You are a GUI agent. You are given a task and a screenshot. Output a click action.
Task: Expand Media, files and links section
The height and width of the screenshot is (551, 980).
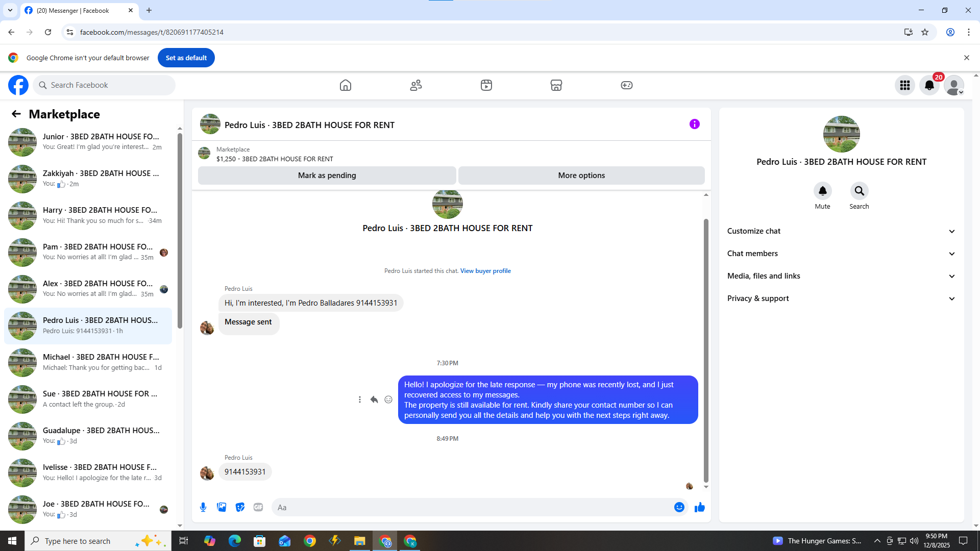pyautogui.click(x=841, y=276)
